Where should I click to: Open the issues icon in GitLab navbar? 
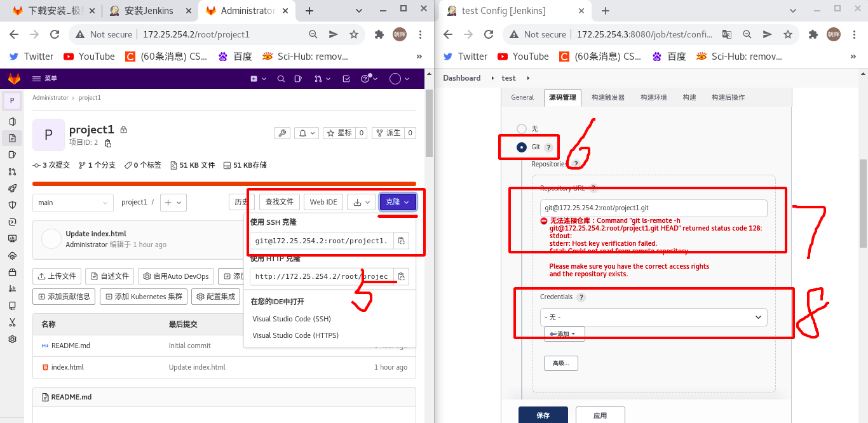click(x=299, y=79)
